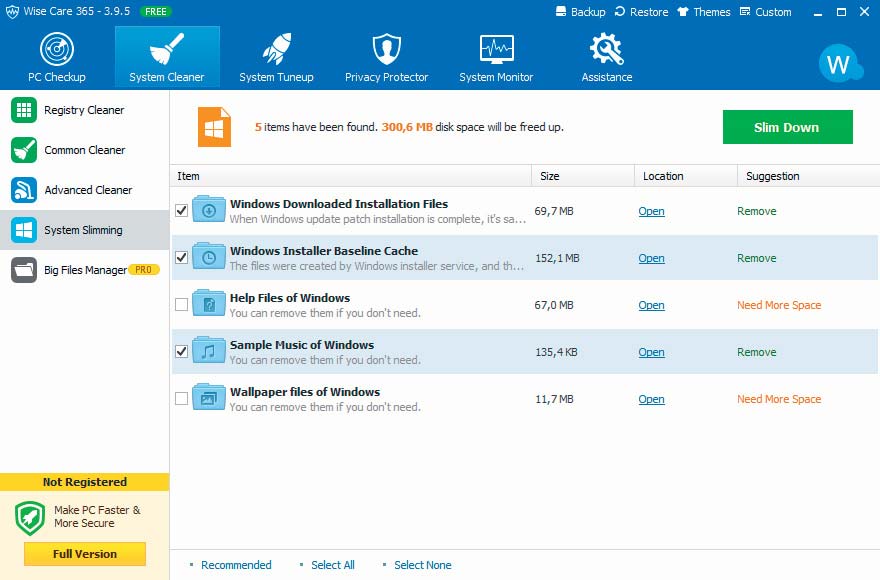Click the green Slim Down button

point(787,127)
